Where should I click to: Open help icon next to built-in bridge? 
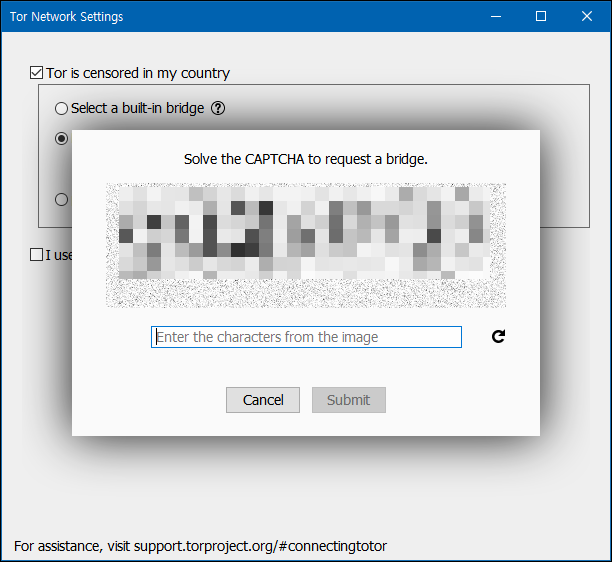(x=218, y=108)
